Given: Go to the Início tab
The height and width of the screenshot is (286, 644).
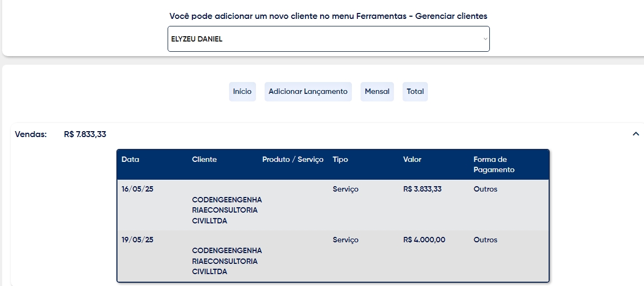Looking at the screenshot, I should [243, 91].
